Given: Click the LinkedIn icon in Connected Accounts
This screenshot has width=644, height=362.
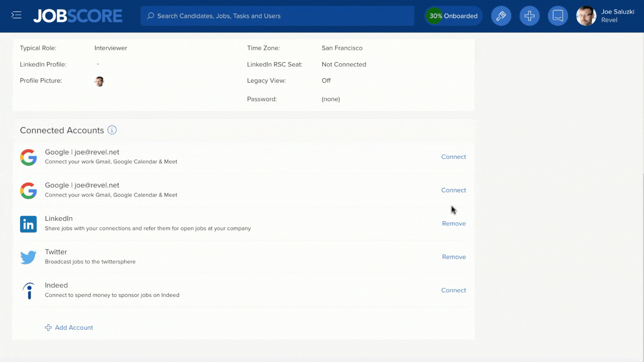Looking at the screenshot, I should pyautogui.click(x=28, y=224).
